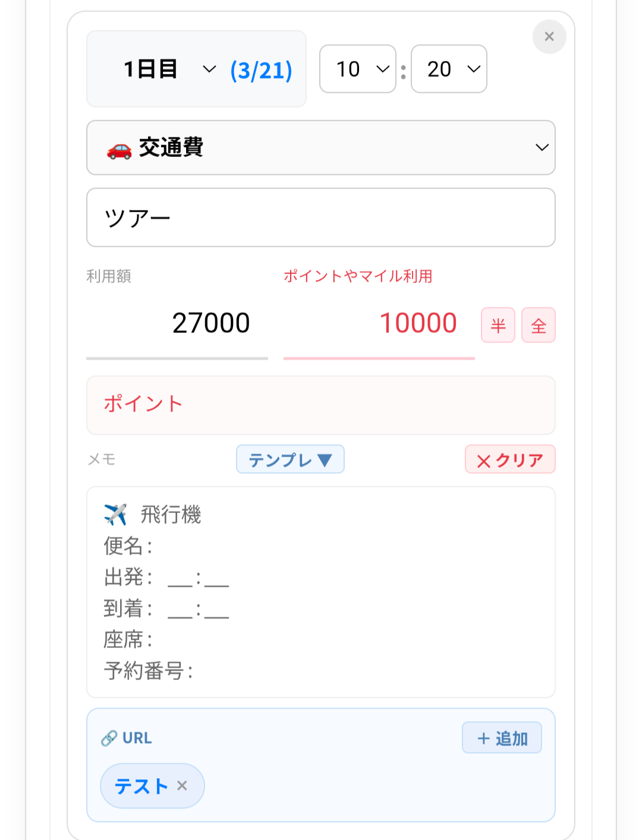Remove the テスト URL chip
Screen dimensions: 642x840
tap(182, 786)
